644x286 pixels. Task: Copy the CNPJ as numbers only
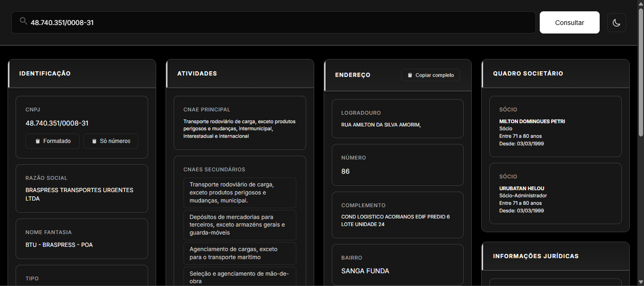tap(110, 141)
